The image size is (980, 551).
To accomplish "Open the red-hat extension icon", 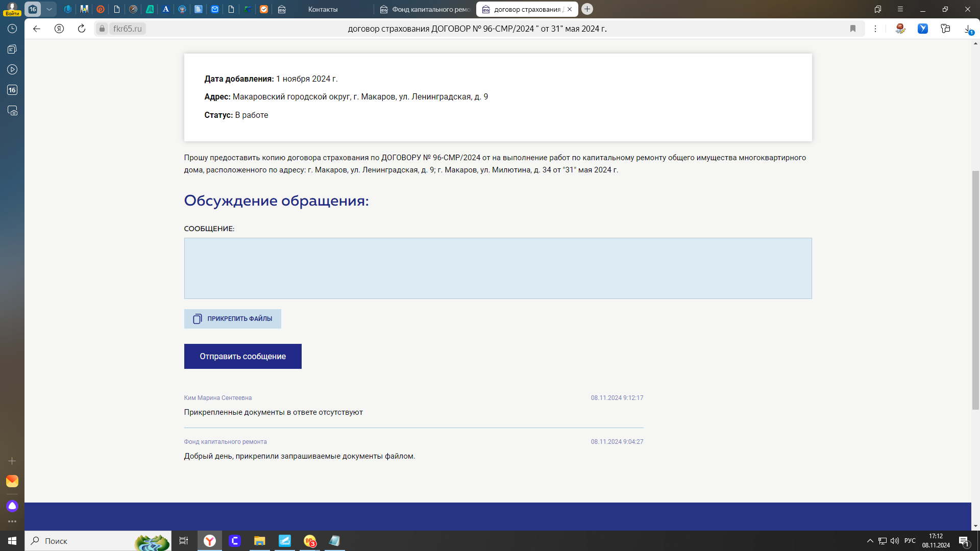I will coord(900,29).
